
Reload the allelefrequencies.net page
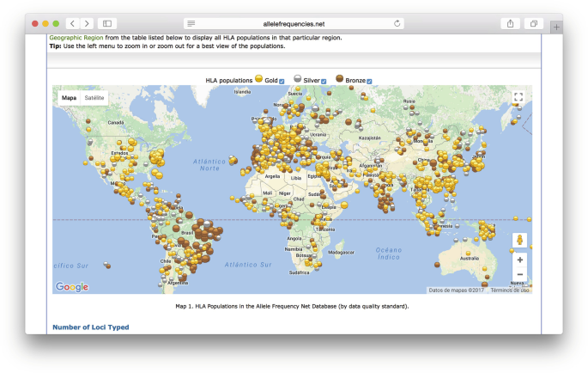(397, 23)
